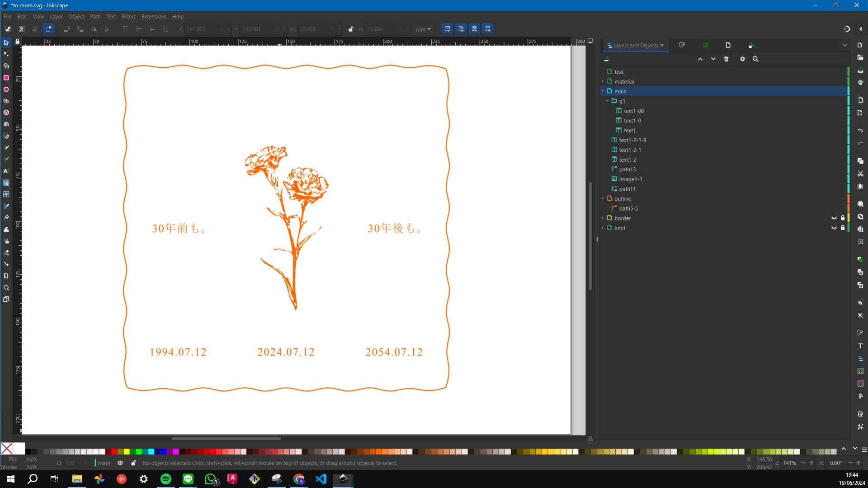Unlock the border layer

pyautogui.click(x=843, y=218)
